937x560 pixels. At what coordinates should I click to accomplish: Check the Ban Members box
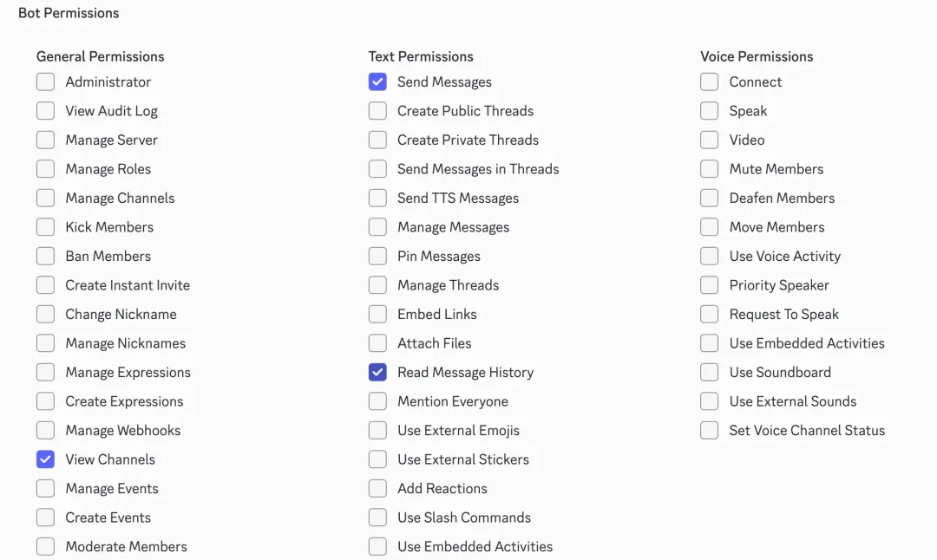click(x=45, y=256)
